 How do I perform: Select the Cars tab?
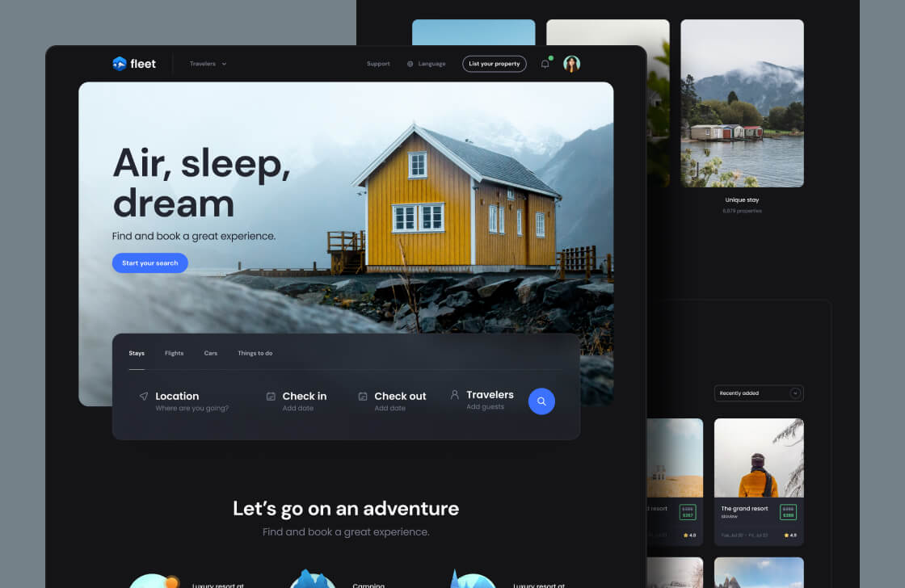[x=210, y=353]
